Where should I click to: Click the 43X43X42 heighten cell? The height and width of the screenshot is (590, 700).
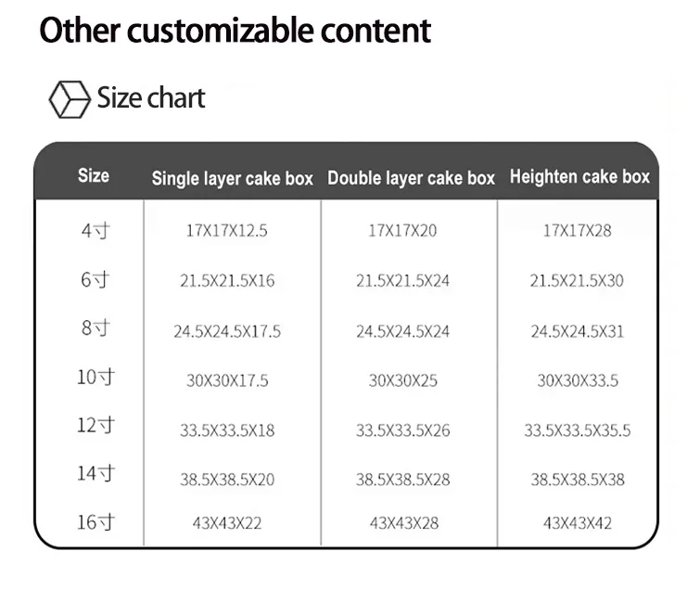pyautogui.click(x=578, y=522)
